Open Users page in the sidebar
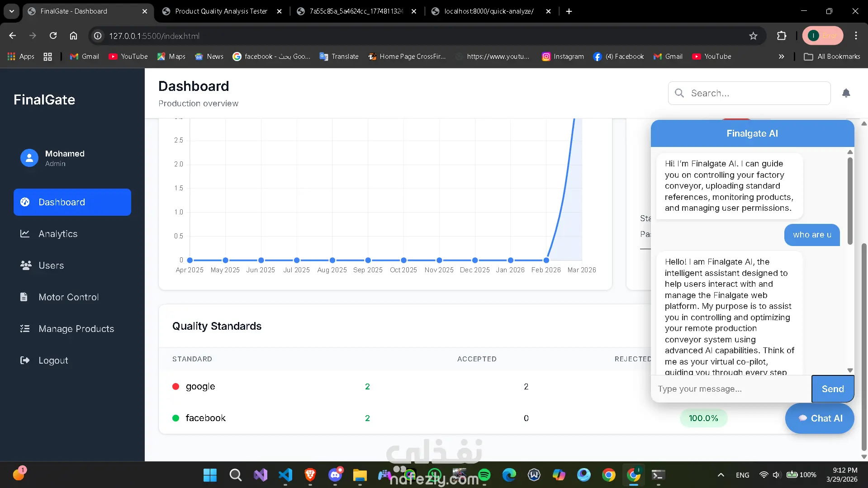868x488 pixels. [72, 265]
